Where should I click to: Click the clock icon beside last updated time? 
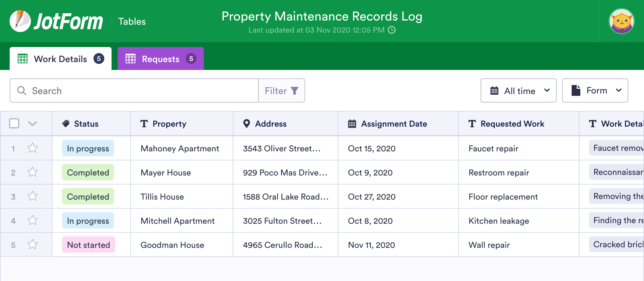[391, 30]
